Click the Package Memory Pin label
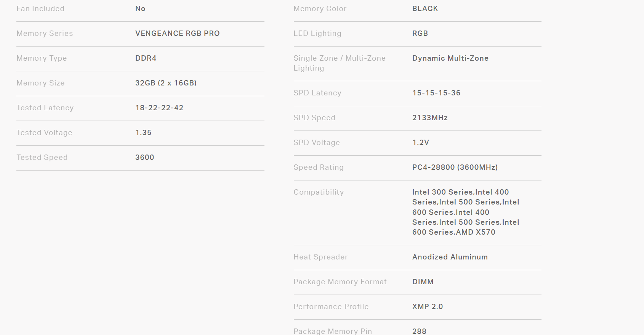Screen dimensions: 644x335 (x=332, y=331)
